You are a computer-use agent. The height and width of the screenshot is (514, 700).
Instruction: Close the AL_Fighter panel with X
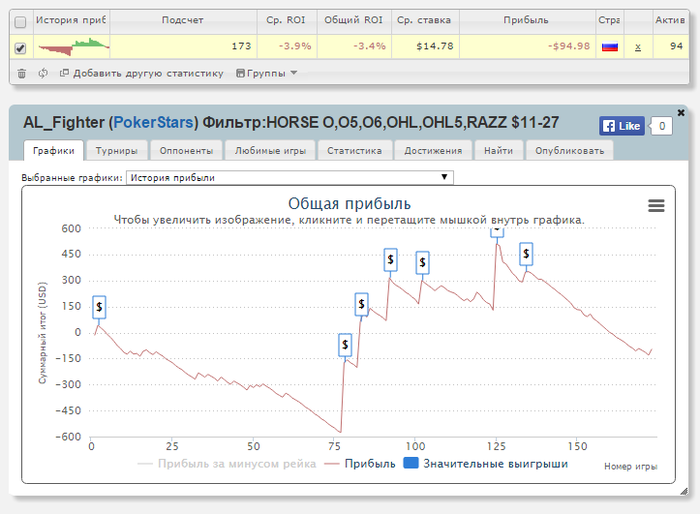tap(681, 113)
